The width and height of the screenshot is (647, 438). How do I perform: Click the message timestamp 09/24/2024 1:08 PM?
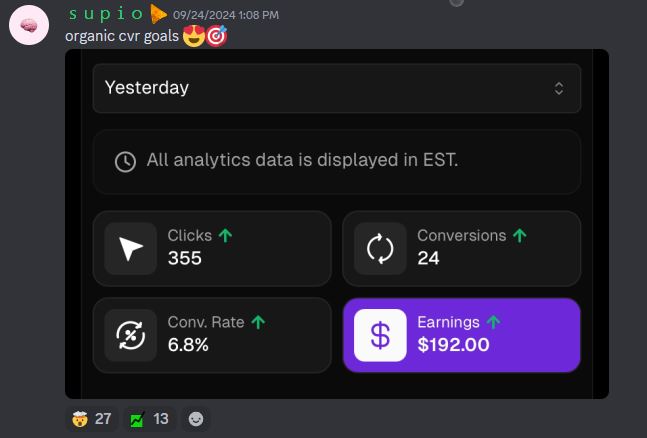click(x=226, y=15)
